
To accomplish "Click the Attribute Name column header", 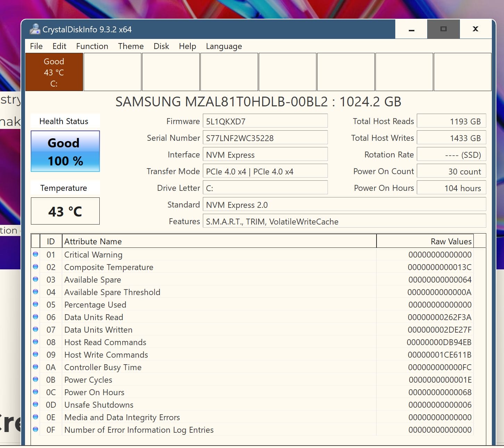I will pyautogui.click(x=219, y=241).
